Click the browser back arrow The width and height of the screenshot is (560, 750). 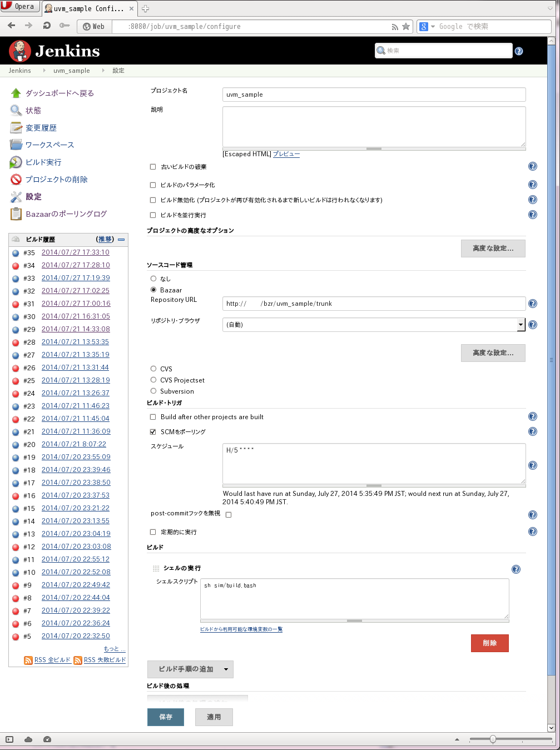pos(12,26)
